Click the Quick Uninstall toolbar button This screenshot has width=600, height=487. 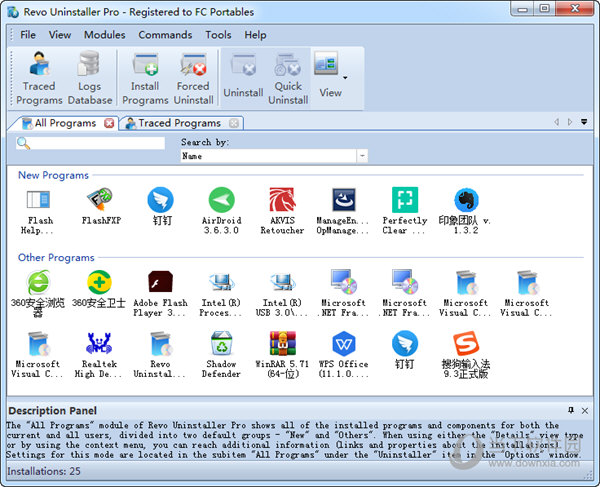click(x=288, y=78)
